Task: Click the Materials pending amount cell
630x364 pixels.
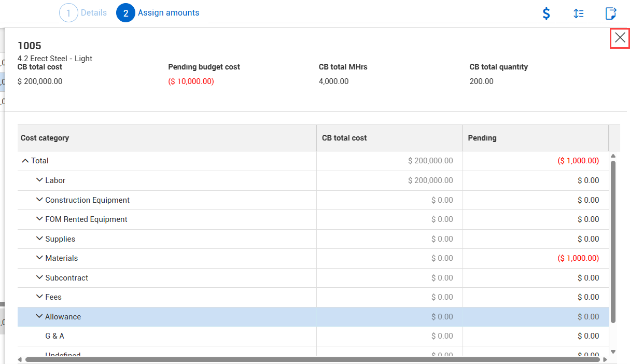Action: [535, 258]
